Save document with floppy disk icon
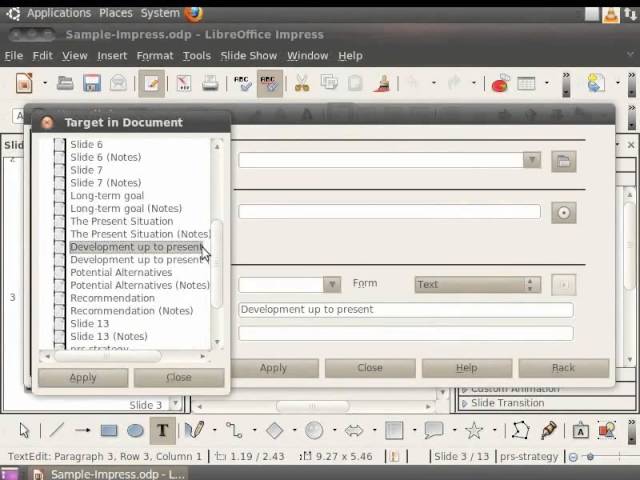 92,83
